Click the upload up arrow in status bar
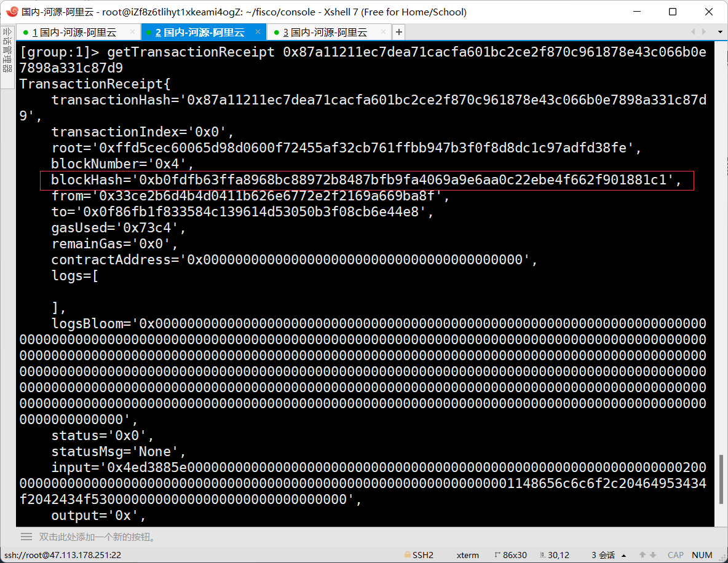This screenshot has height=563, width=728. click(643, 555)
